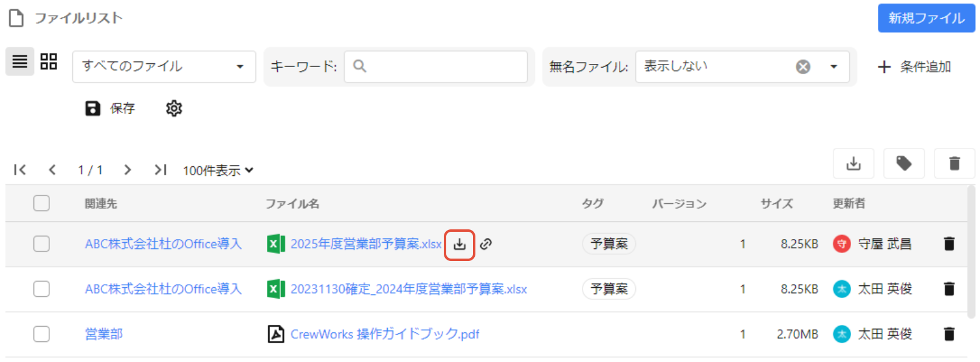Click the file list page icon

coord(16,18)
